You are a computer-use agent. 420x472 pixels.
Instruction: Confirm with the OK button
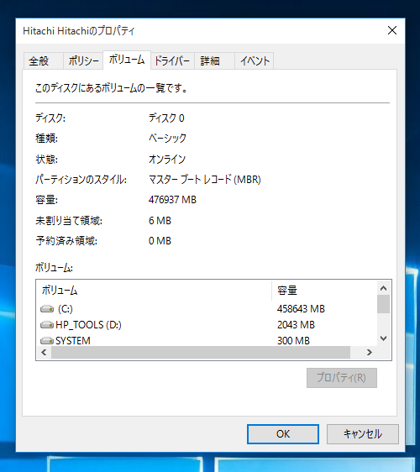[283, 434]
